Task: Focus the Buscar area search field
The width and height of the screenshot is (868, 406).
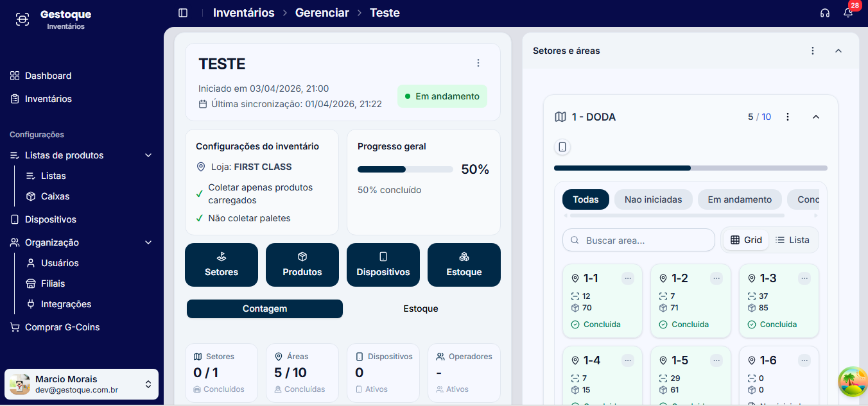Action: (639, 241)
